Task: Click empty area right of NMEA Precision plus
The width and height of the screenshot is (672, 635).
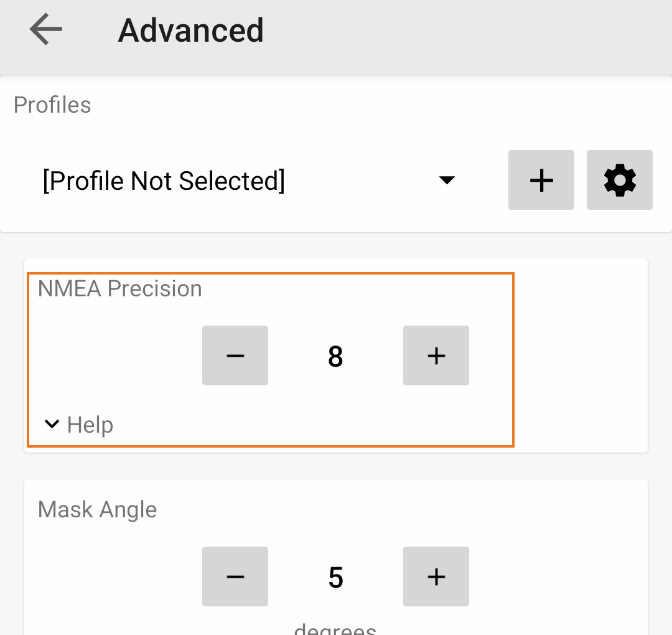Action: (x=560, y=355)
